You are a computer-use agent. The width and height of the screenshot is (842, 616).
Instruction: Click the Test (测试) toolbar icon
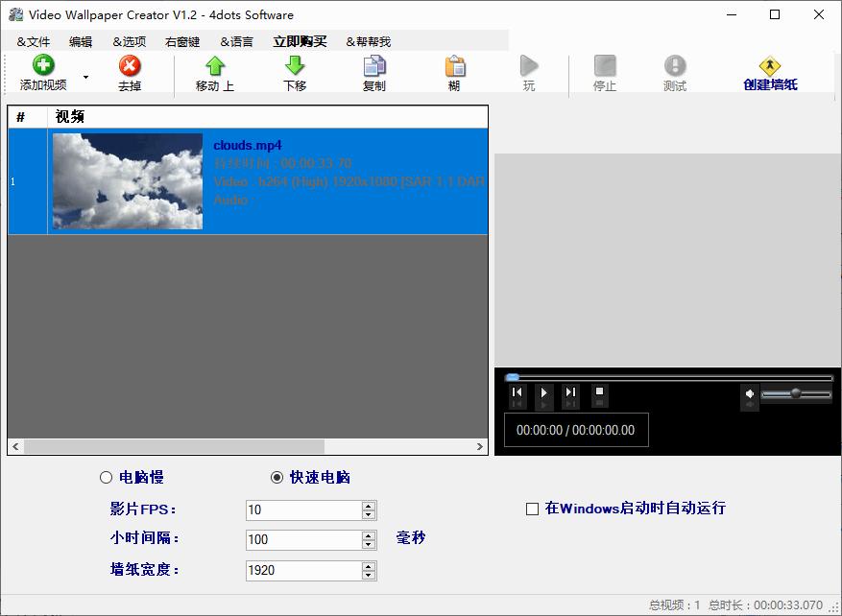pyautogui.click(x=675, y=66)
